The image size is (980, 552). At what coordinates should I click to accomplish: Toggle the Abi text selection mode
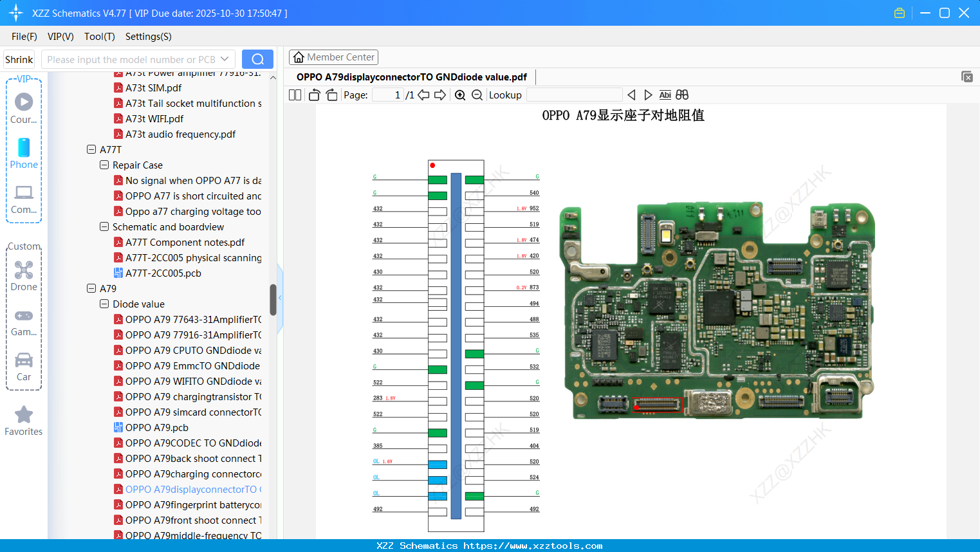pyautogui.click(x=665, y=95)
